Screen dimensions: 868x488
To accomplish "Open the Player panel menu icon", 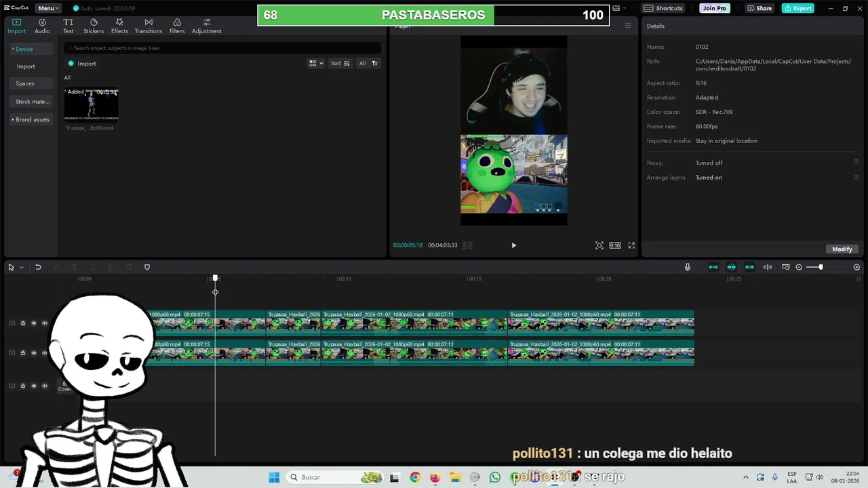I will coord(628,26).
